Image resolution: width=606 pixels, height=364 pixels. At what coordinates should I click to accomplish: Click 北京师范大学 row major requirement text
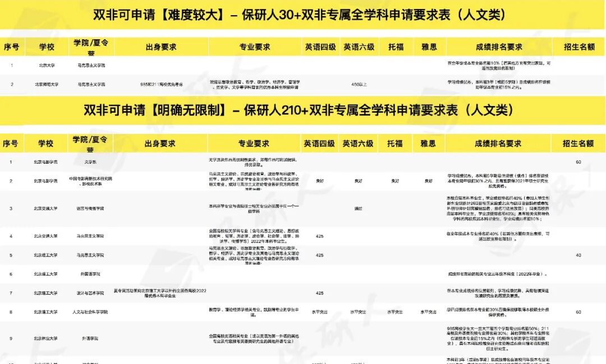point(255,85)
